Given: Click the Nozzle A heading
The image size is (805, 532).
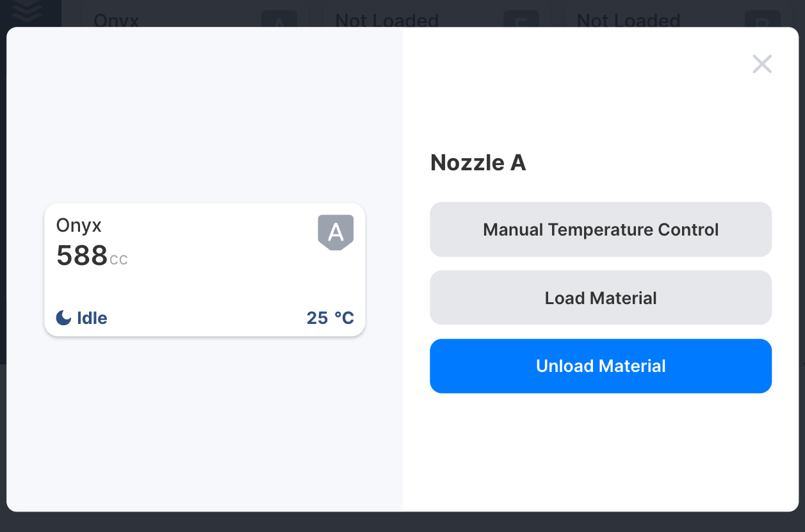Looking at the screenshot, I should [478, 163].
